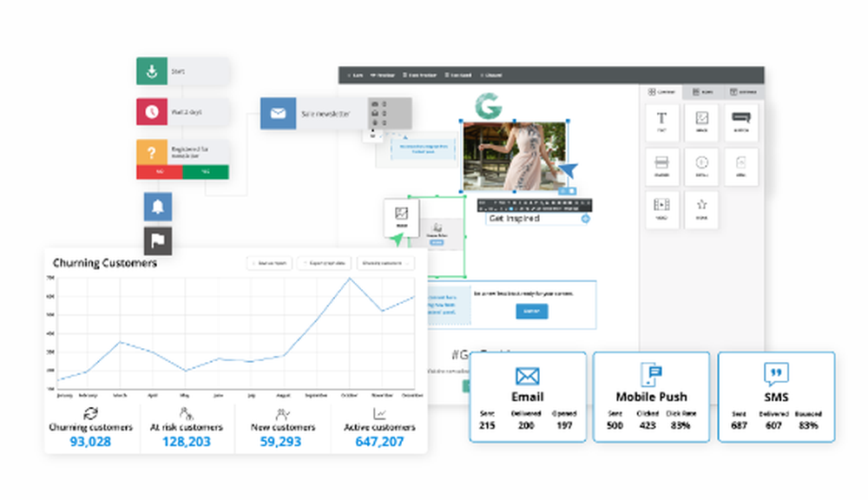Click the Email opened value '197'
This screenshot has height=500, width=868.
click(x=564, y=425)
